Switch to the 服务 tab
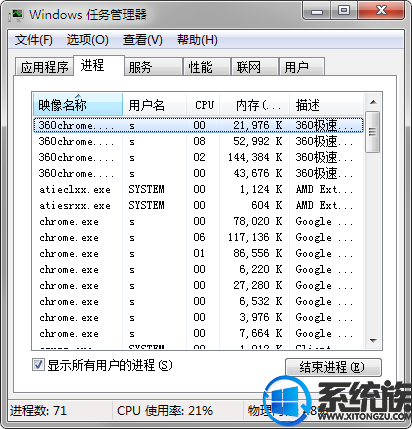Screen dimensions: 412x429 tap(153, 67)
